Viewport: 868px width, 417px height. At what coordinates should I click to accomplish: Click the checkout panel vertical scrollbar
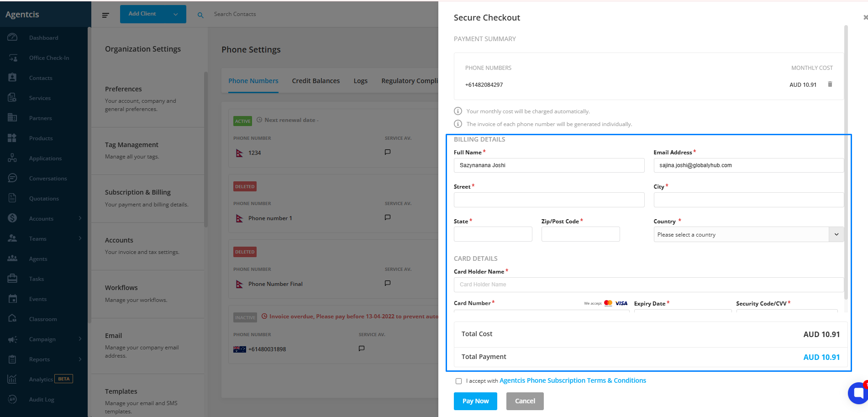click(x=846, y=162)
